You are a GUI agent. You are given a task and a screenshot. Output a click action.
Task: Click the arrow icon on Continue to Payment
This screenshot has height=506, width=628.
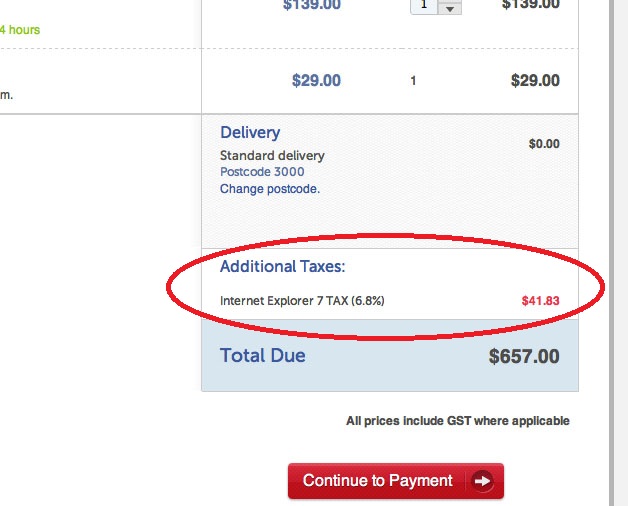click(x=482, y=481)
